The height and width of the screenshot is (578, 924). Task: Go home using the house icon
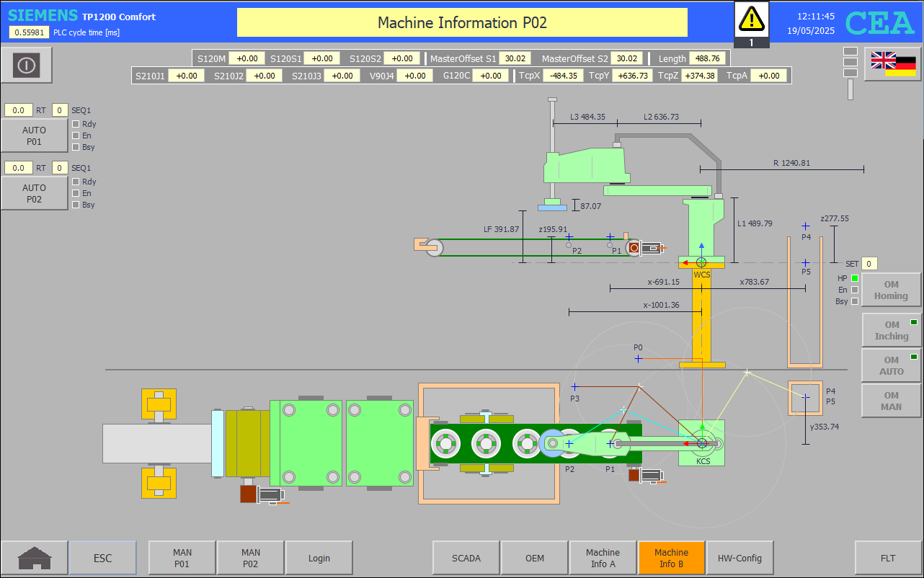35,558
